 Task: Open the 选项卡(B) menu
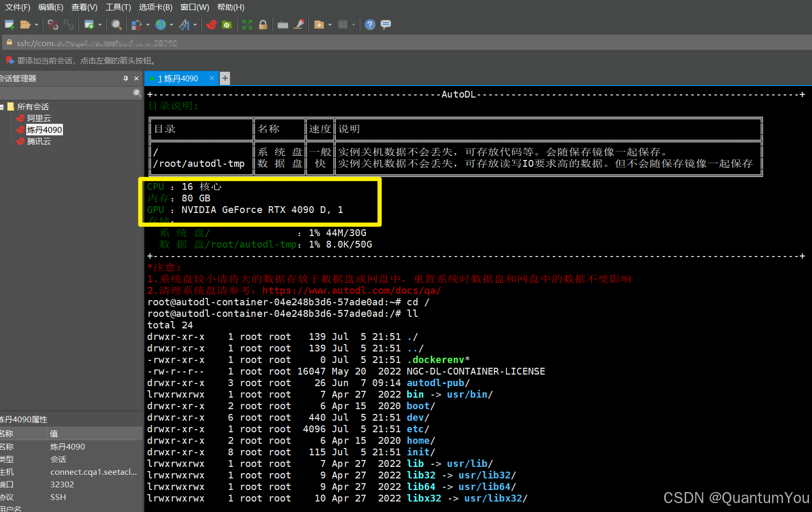(155, 7)
